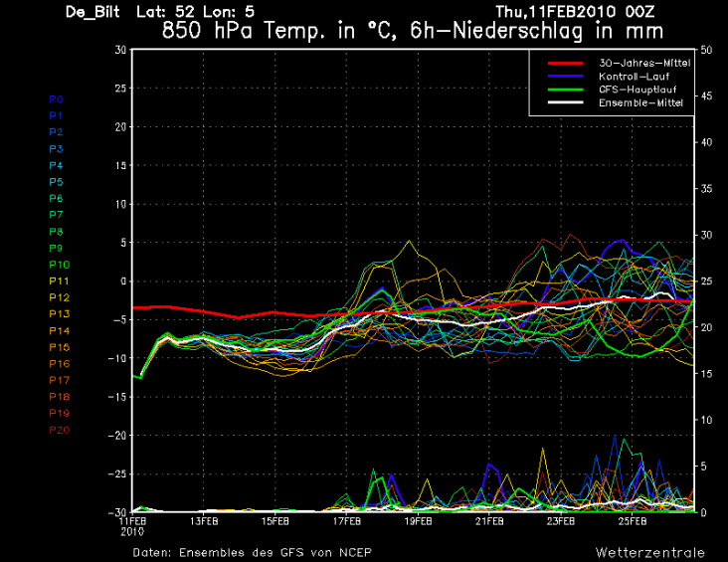The image size is (728, 562).
Task: Click the 25FEB x-axis label
Action: click(633, 521)
